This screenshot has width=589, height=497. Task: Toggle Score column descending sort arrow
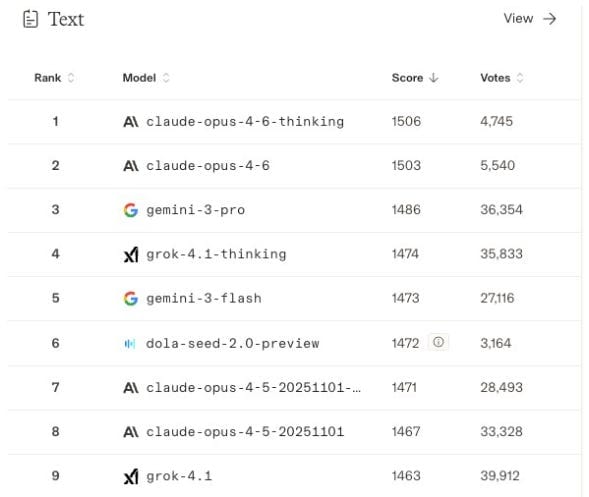coord(434,78)
